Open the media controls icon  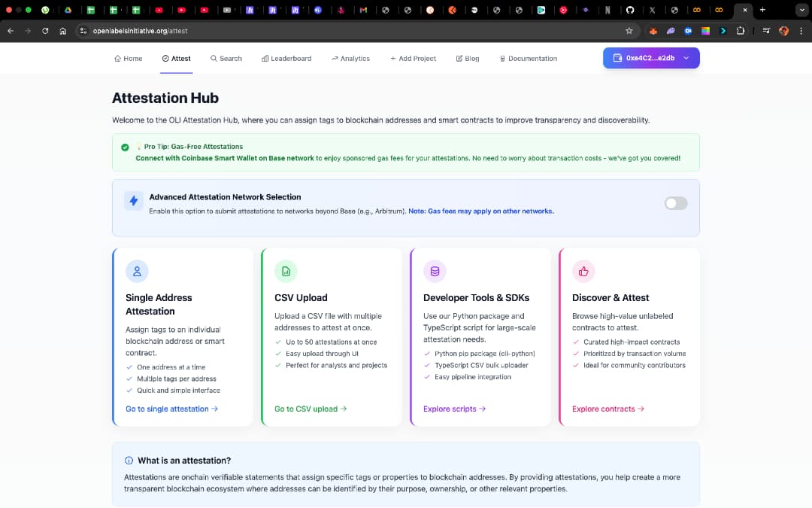pos(766,31)
